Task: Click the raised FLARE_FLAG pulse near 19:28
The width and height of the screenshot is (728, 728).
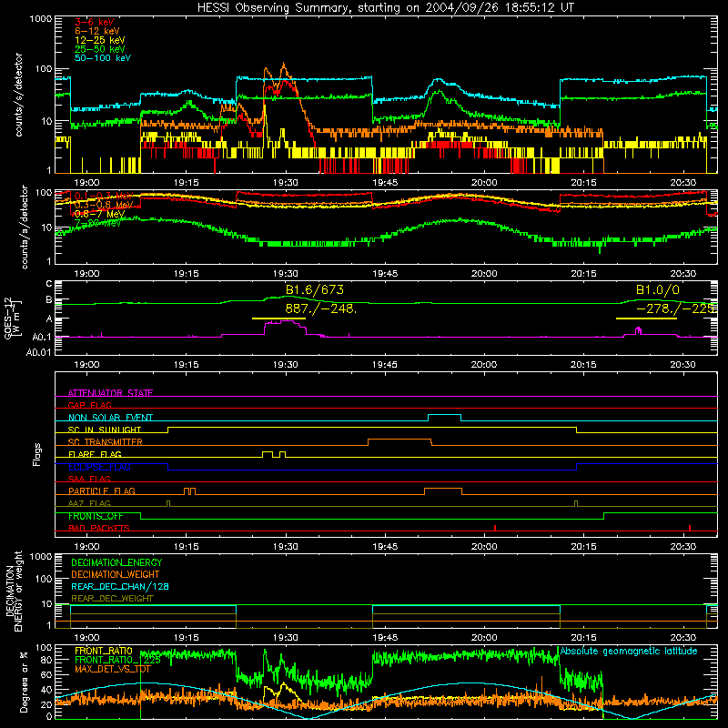Action: [x=268, y=454]
